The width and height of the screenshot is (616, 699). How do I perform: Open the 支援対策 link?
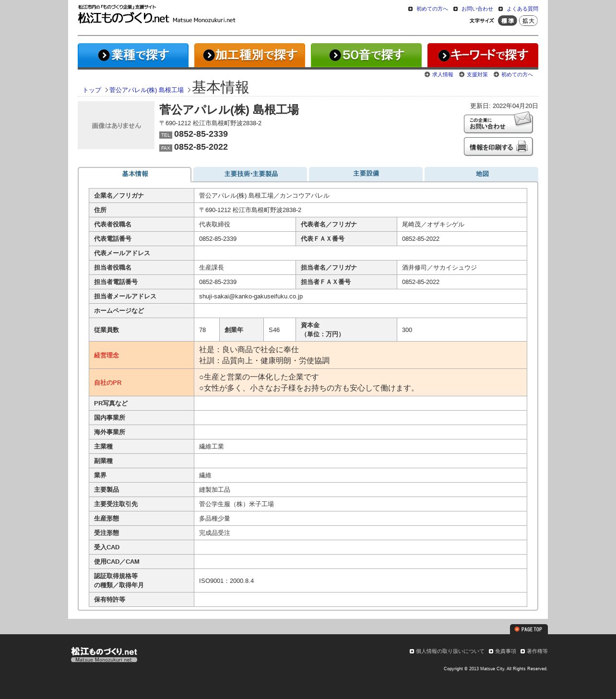click(x=477, y=75)
